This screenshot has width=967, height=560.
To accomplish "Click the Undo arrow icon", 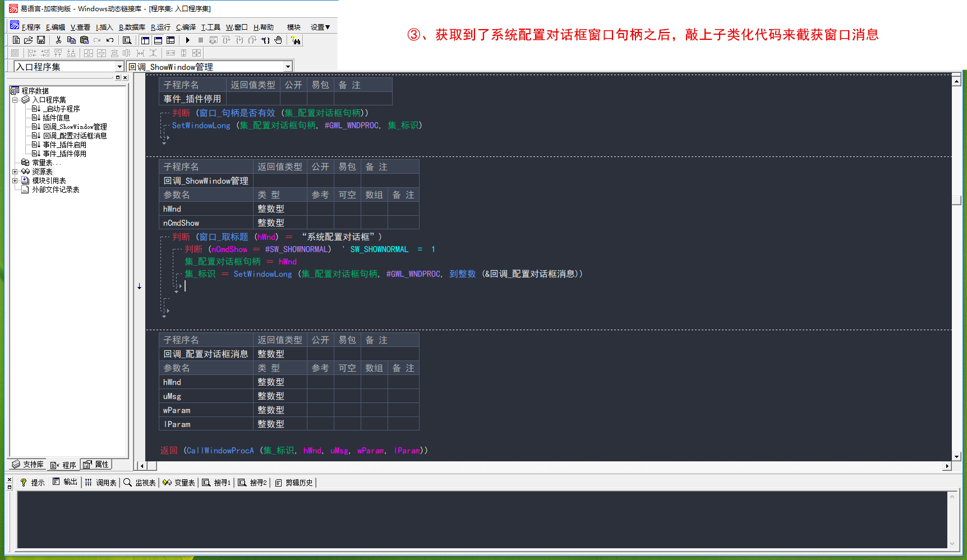I will pyautogui.click(x=110, y=40).
